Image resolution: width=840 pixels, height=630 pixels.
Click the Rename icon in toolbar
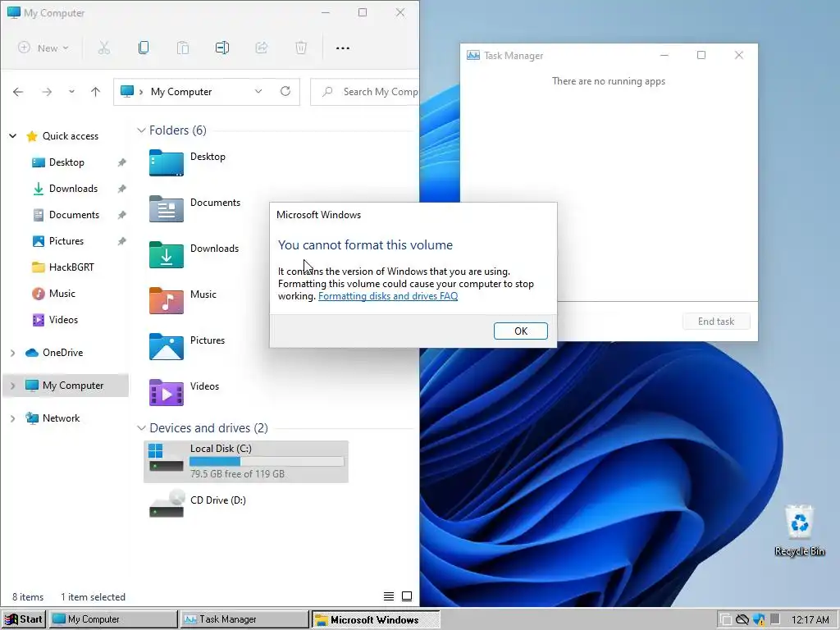coord(222,48)
